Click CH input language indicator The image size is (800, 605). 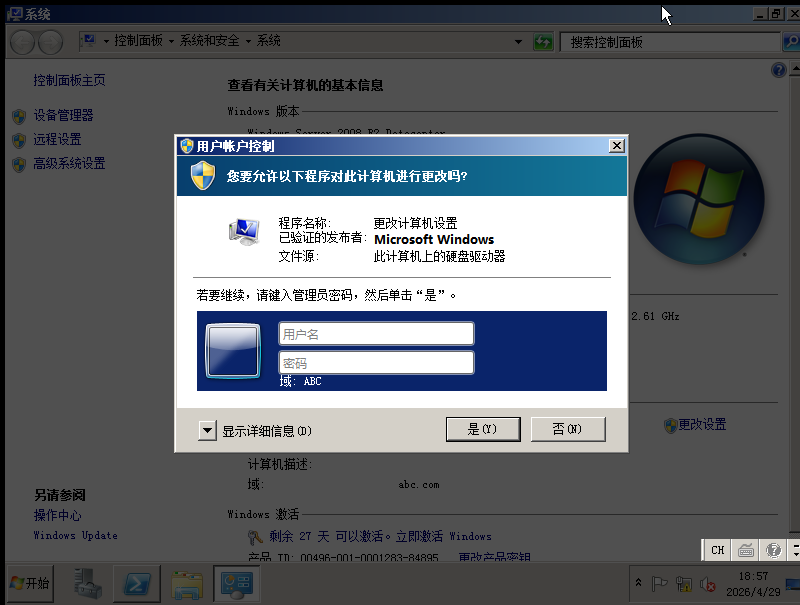point(717,550)
